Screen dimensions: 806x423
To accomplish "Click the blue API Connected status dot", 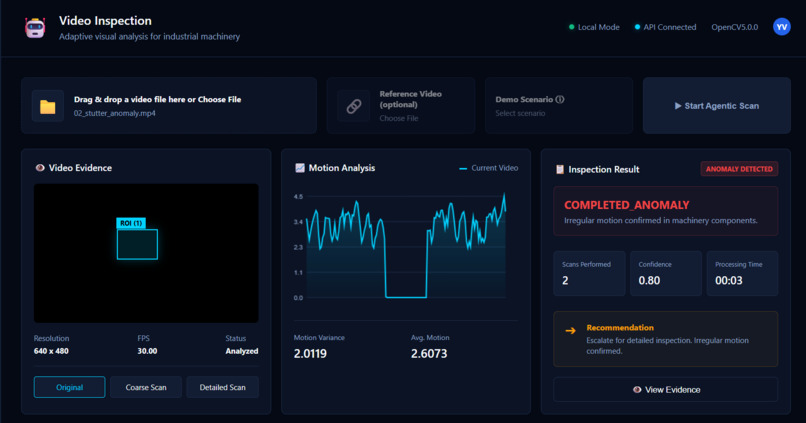I will pyautogui.click(x=637, y=27).
